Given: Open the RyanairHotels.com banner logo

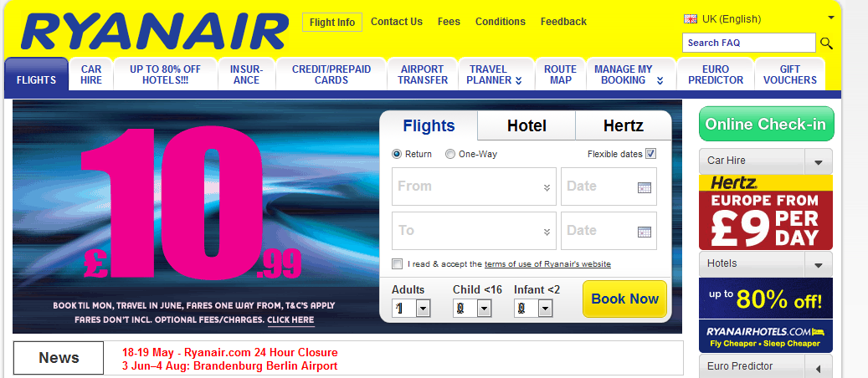Looking at the screenshot, I should pos(766,336).
